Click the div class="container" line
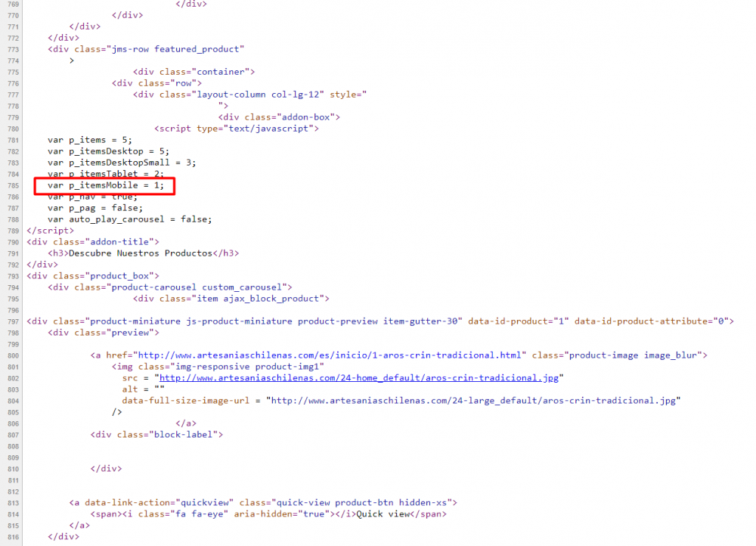 [x=194, y=72]
